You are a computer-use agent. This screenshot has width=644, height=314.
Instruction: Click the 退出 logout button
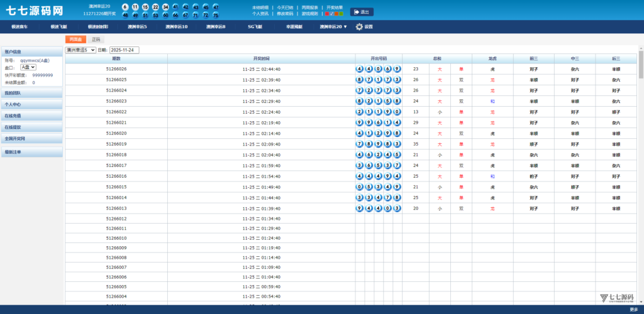[x=362, y=12]
